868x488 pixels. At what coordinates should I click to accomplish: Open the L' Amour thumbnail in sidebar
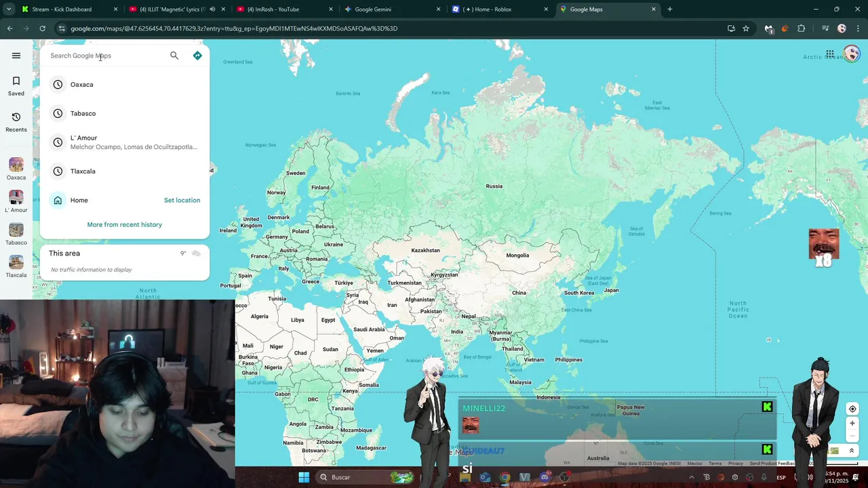tap(16, 201)
